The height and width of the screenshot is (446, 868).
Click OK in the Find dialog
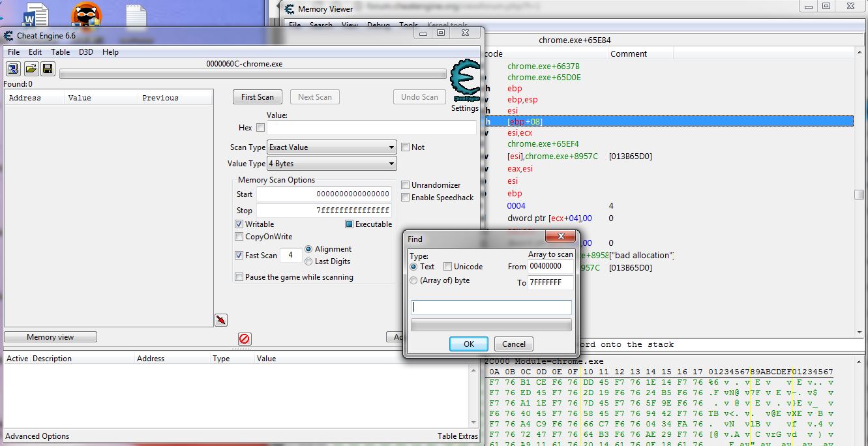click(x=469, y=344)
